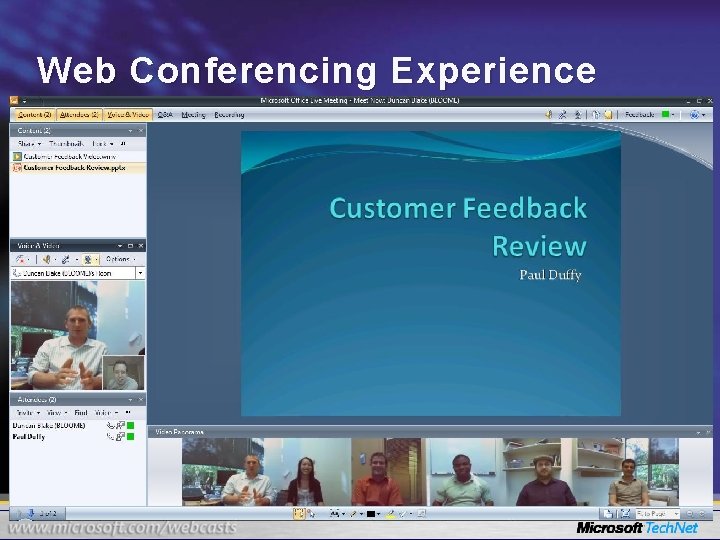Select the arrow cursor annotation tool
The image size is (720, 540).
pos(311,514)
